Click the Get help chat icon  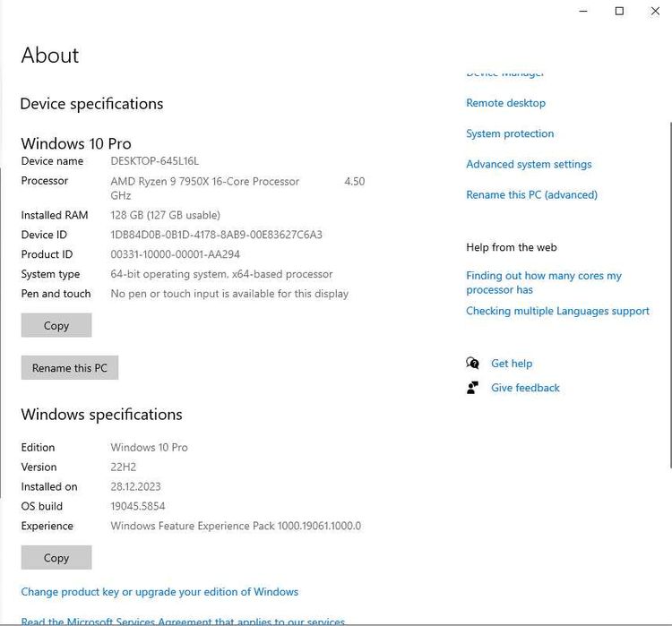(472, 364)
